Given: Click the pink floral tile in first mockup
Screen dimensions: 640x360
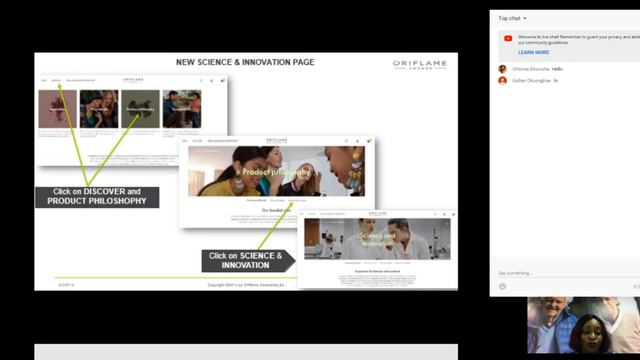Looking at the screenshot, I should [x=58, y=109].
